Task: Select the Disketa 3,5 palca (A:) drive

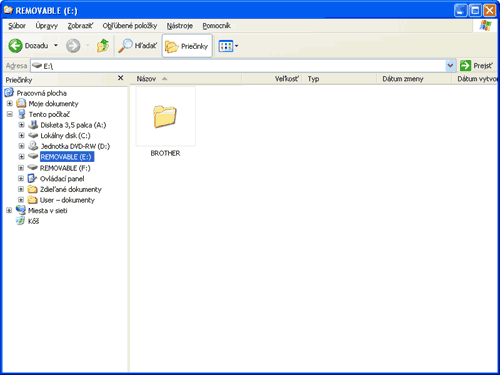Action: coord(73,125)
